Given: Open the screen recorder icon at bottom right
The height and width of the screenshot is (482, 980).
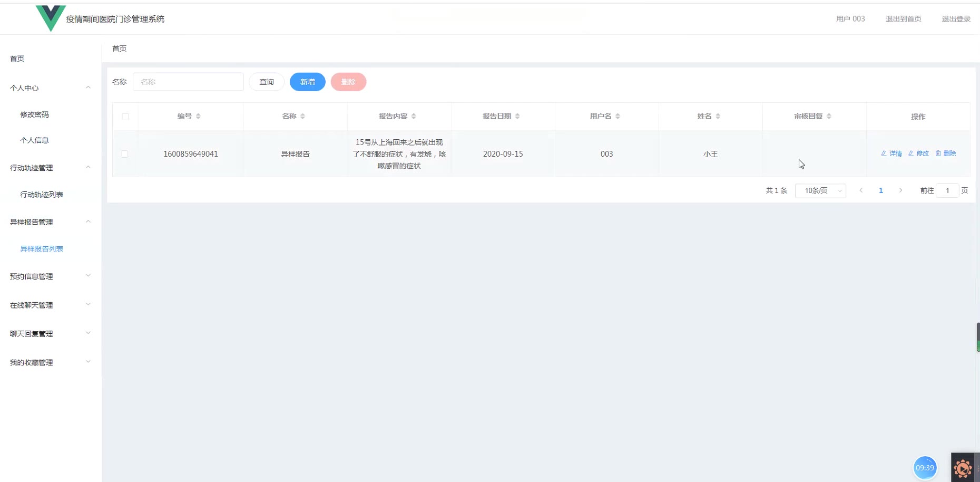Looking at the screenshot, I should [963, 468].
